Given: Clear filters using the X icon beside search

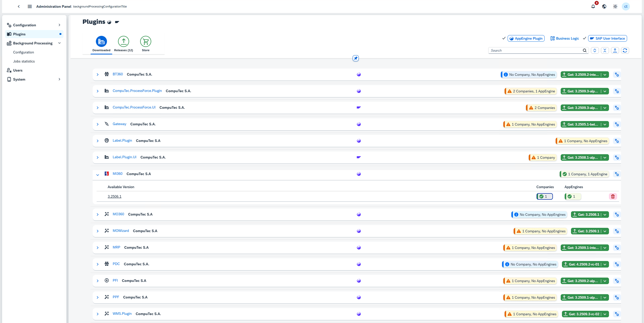Looking at the screenshot, I should (x=605, y=50).
